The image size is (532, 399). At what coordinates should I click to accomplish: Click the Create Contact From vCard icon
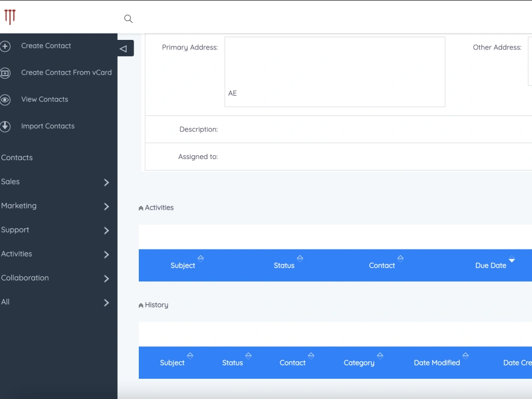click(x=5, y=73)
